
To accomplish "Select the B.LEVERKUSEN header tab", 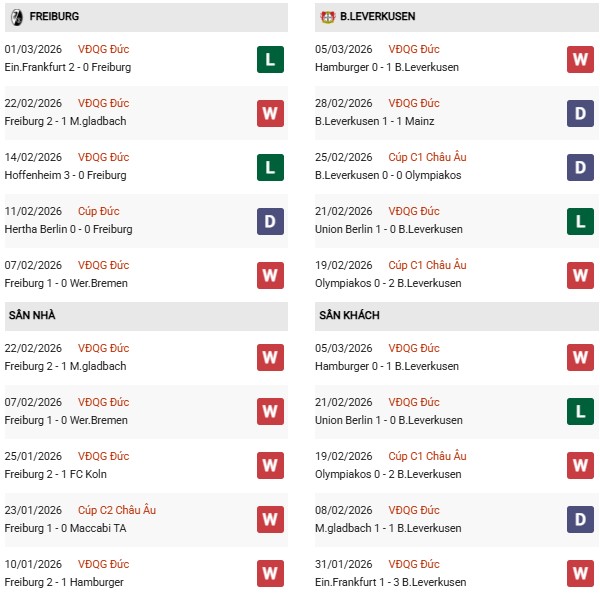I will click(377, 17).
